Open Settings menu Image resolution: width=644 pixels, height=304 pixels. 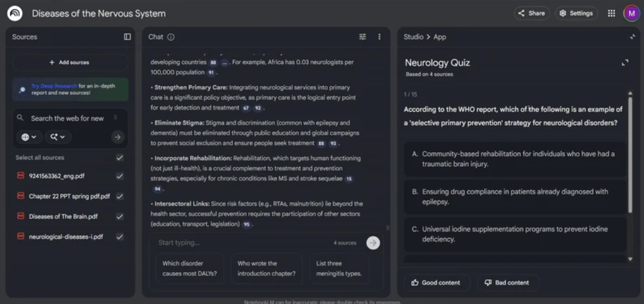tap(576, 13)
